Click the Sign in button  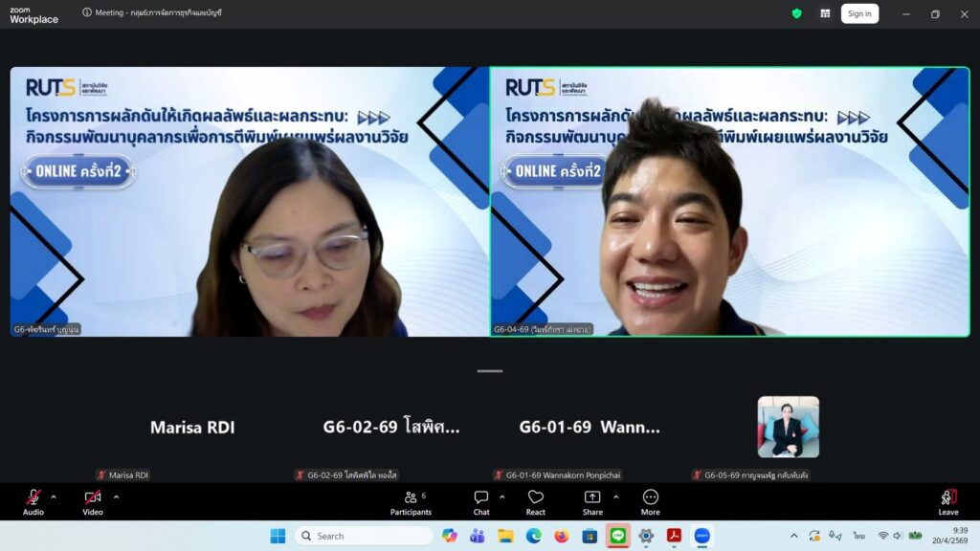point(859,13)
